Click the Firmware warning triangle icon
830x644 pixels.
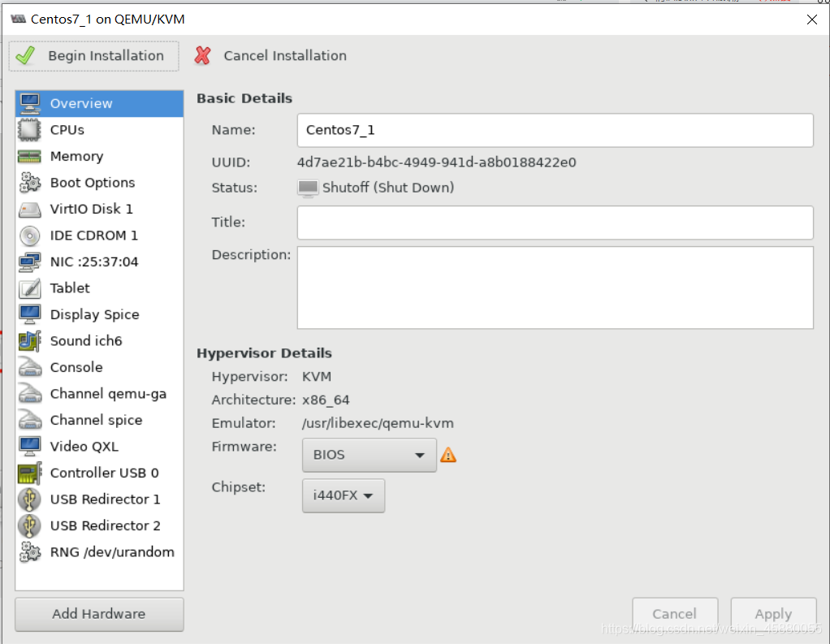point(448,455)
